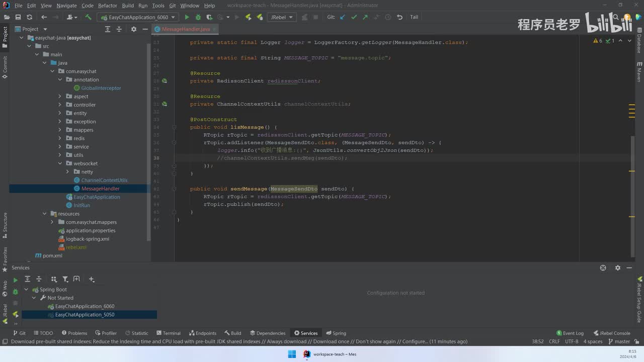
Task: Add a service with the plus icon
Action: [91, 279]
